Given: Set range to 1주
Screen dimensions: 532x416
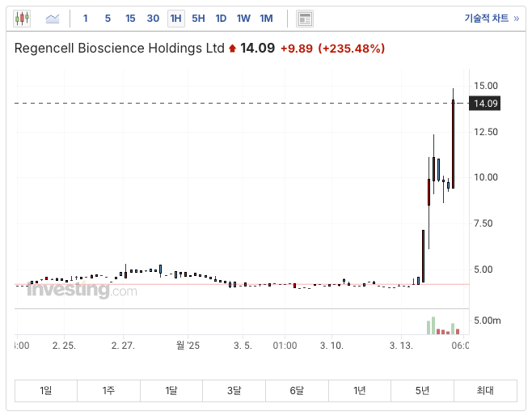Looking at the screenshot, I should pos(108,391).
